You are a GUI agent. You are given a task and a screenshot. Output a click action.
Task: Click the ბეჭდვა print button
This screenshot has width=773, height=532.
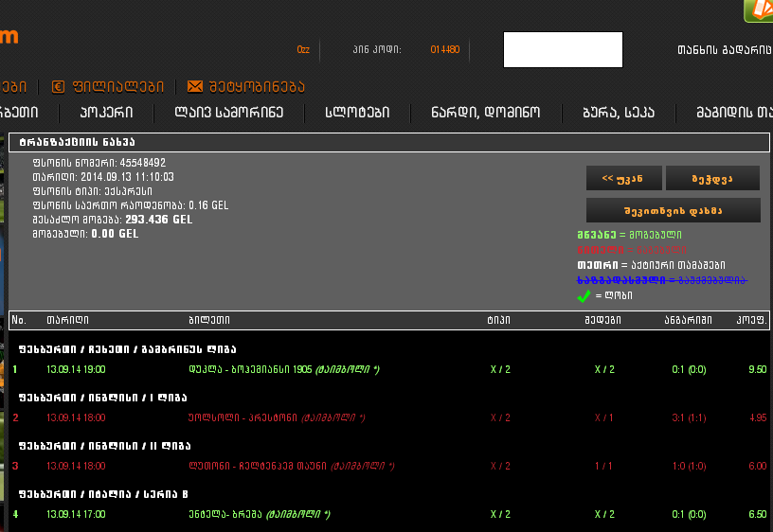712,178
